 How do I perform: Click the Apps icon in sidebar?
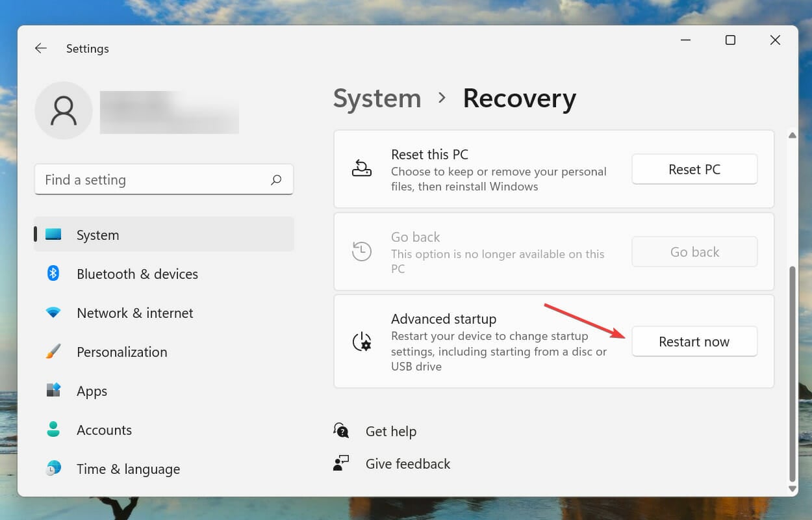[x=53, y=391]
